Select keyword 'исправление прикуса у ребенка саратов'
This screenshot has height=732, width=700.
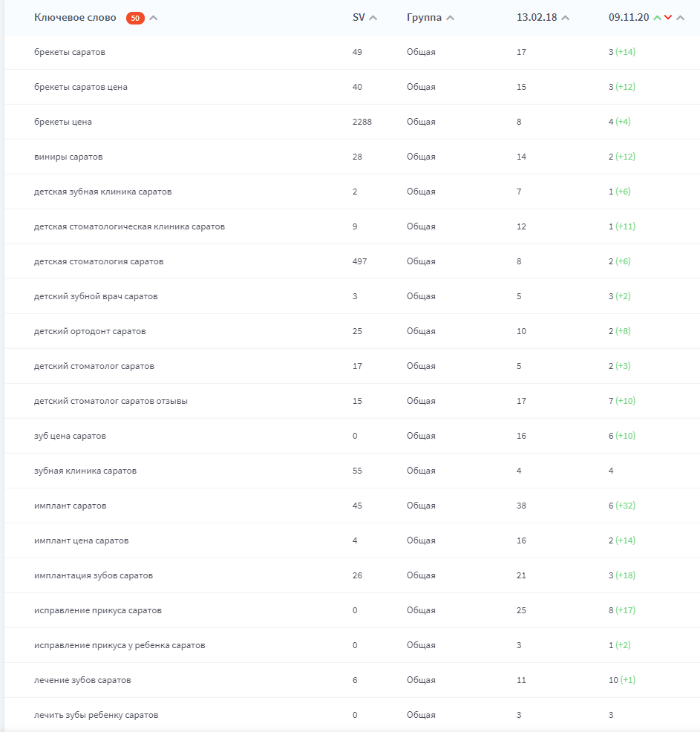point(120,645)
